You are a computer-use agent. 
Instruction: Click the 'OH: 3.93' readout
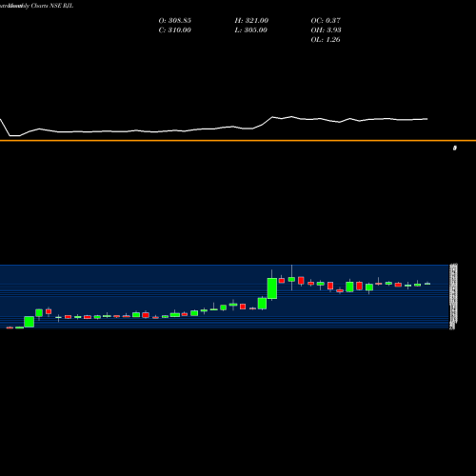coord(326,30)
